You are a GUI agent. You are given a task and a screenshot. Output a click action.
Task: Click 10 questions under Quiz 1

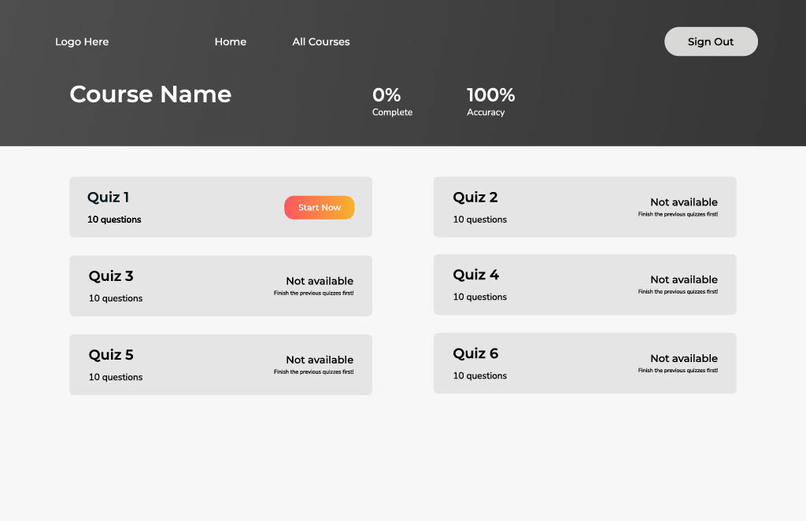point(114,219)
